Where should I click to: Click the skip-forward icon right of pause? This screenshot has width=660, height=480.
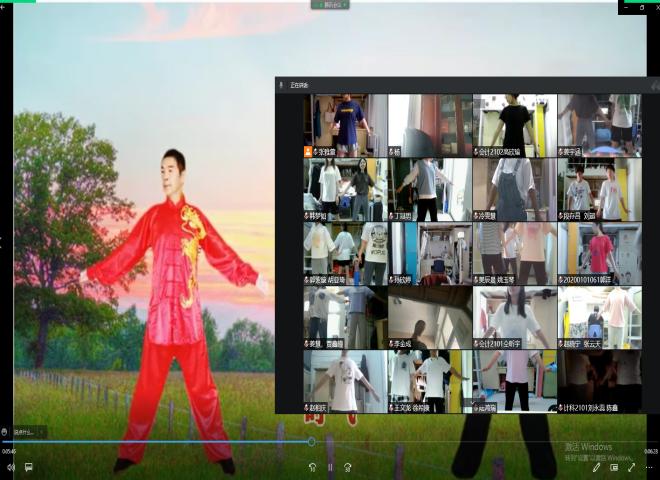click(348, 467)
